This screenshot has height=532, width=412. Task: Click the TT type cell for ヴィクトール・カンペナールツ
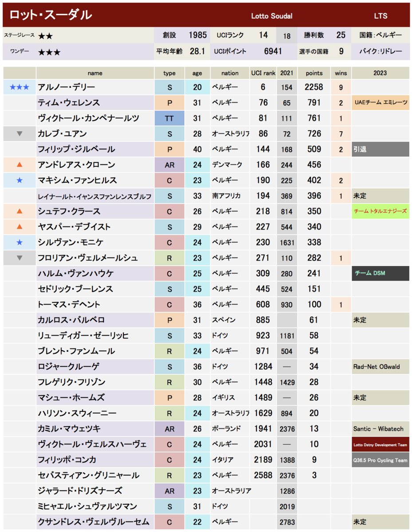pyautogui.click(x=169, y=118)
